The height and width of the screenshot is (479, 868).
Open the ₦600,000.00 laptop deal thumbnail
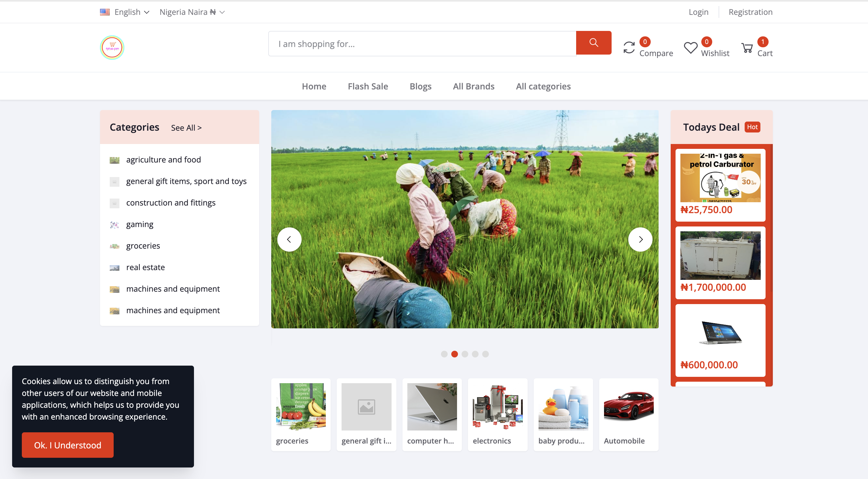(x=720, y=333)
